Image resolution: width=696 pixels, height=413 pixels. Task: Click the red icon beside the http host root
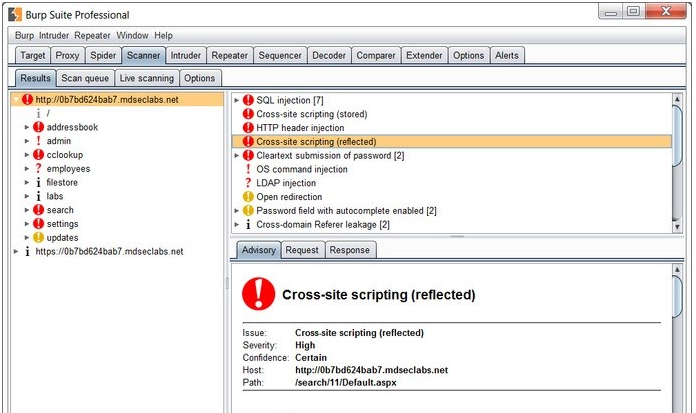(28, 99)
